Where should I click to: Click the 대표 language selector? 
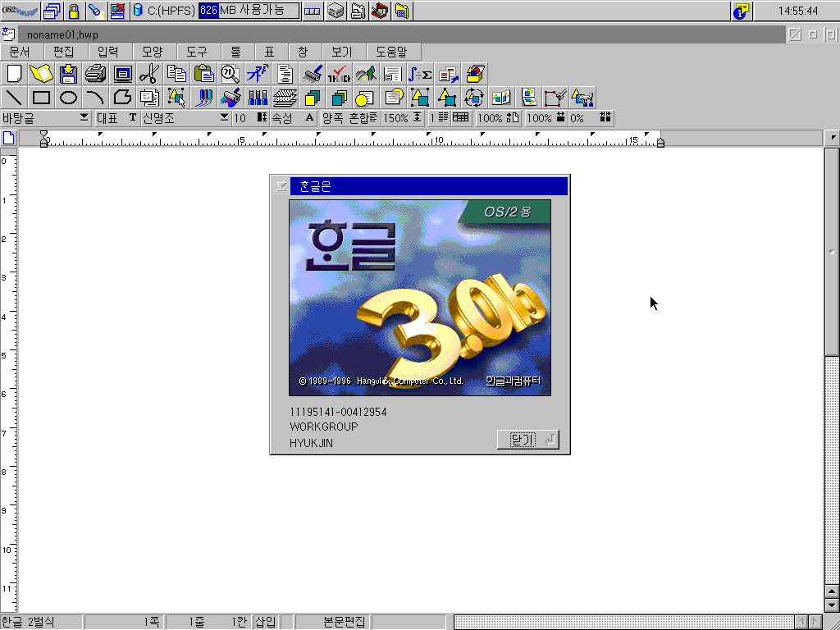click(x=116, y=118)
